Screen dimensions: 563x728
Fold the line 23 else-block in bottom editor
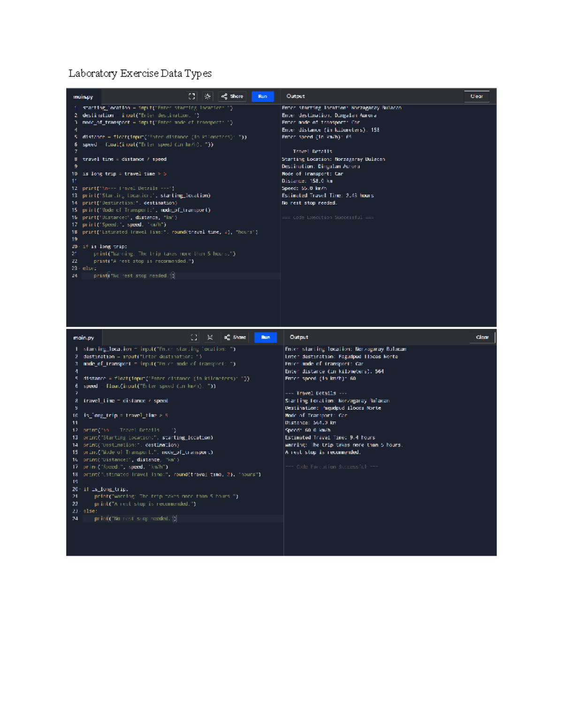click(x=80, y=511)
